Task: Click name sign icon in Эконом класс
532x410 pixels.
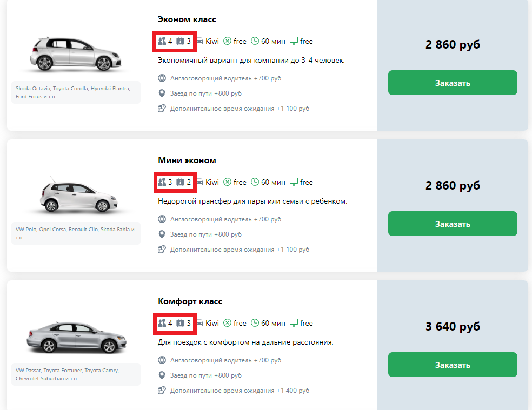Action: point(294,41)
